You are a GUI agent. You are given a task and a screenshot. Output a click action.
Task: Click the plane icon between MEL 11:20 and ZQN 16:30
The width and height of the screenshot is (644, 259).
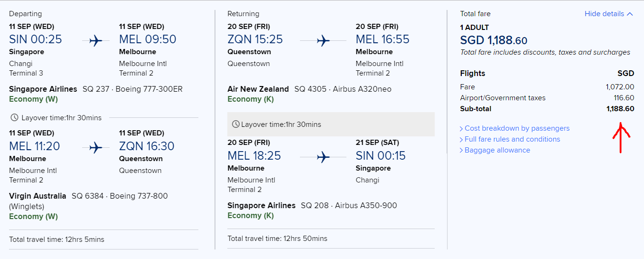pos(96,148)
